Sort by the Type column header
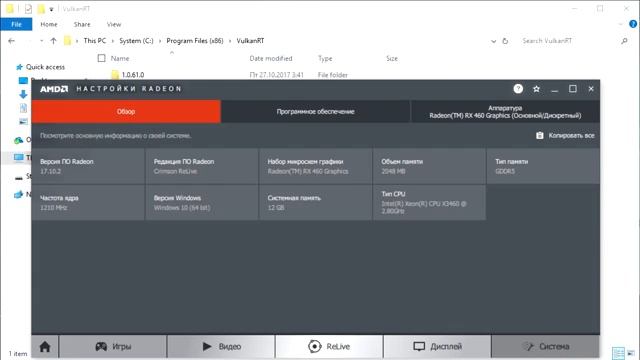Image resolution: width=640 pixels, height=360 pixels. [x=325, y=58]
